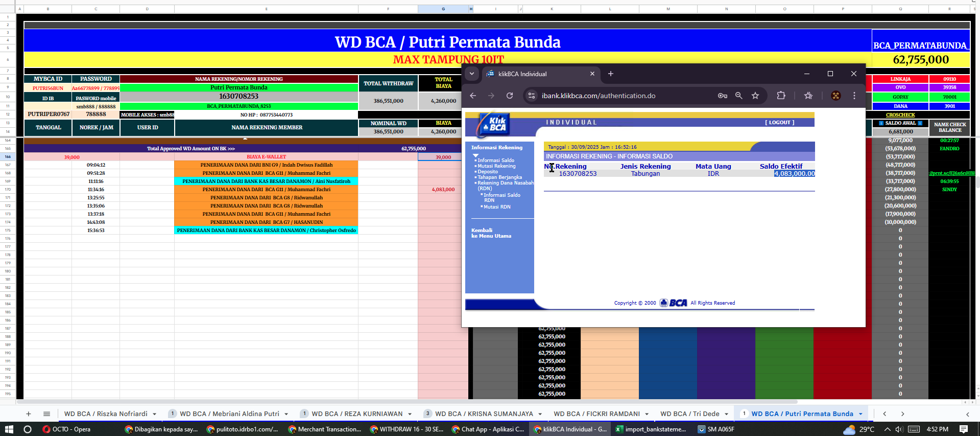Viewport: 980px width, 436px height.
Task: Show hidden system tray icons
Action: (x=887, y=429)
